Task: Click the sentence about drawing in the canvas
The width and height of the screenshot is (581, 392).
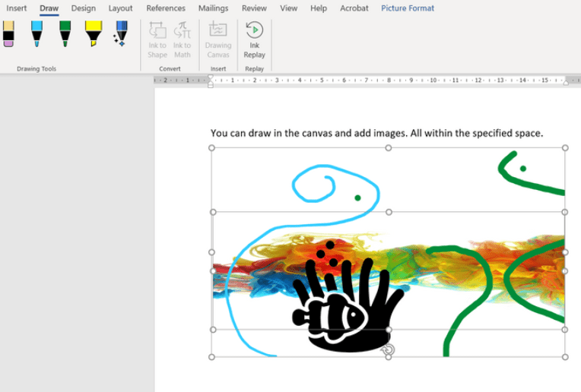Action: click(376, 133)
